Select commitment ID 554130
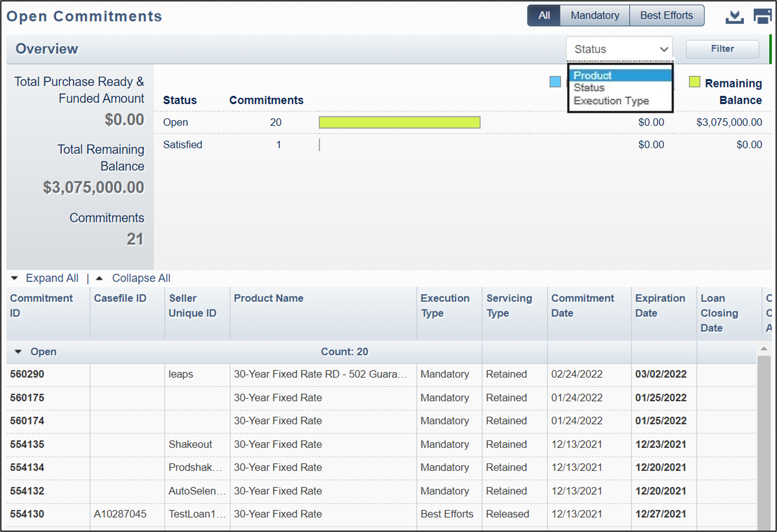The width and height of the screenshot is (777, 532). pos(27,514)
